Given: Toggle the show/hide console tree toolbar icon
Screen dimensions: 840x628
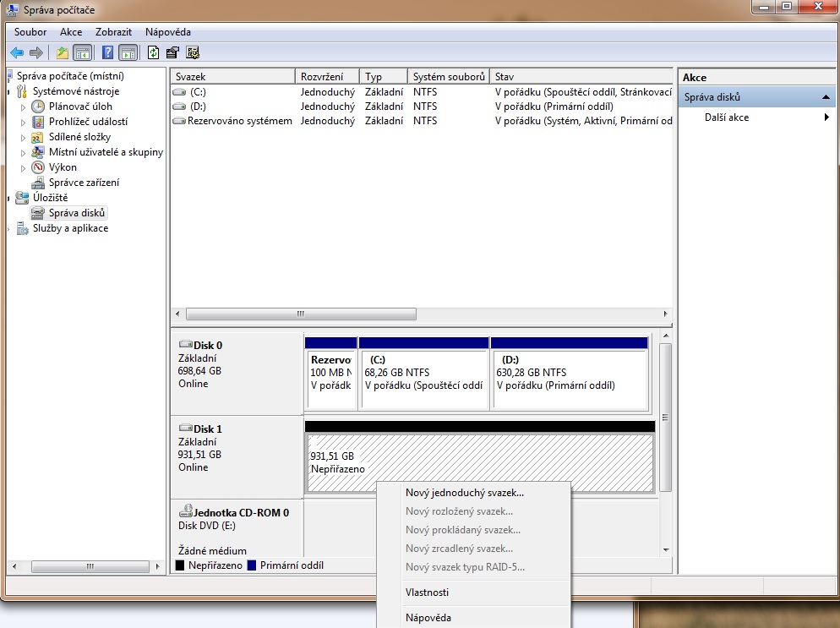Looking at the screenshot, I should click(x=82, y=52).
